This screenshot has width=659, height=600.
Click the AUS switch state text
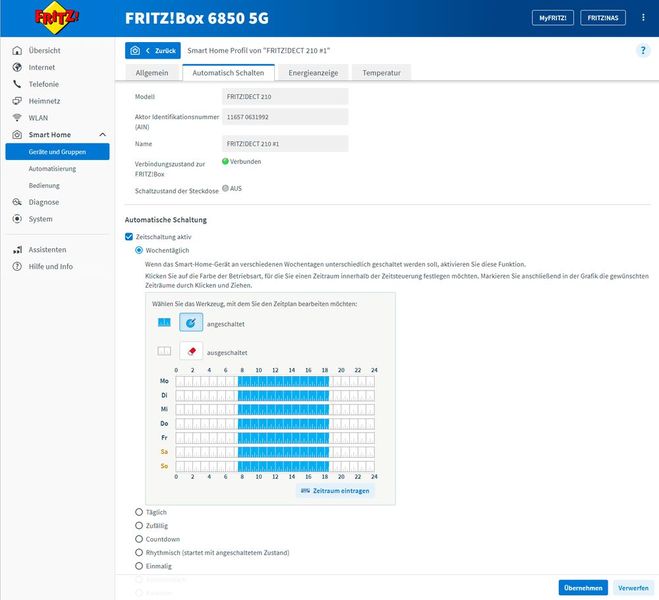[236, 188]
